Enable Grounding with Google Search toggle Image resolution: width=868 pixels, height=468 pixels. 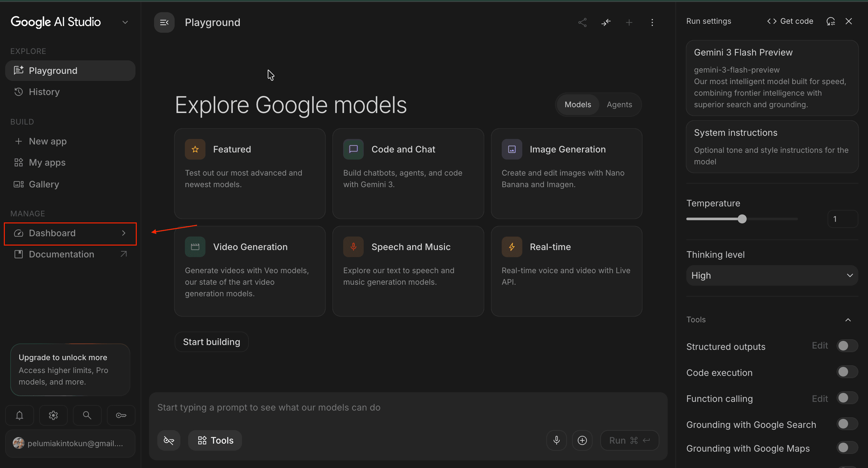(x=847, y=424)
